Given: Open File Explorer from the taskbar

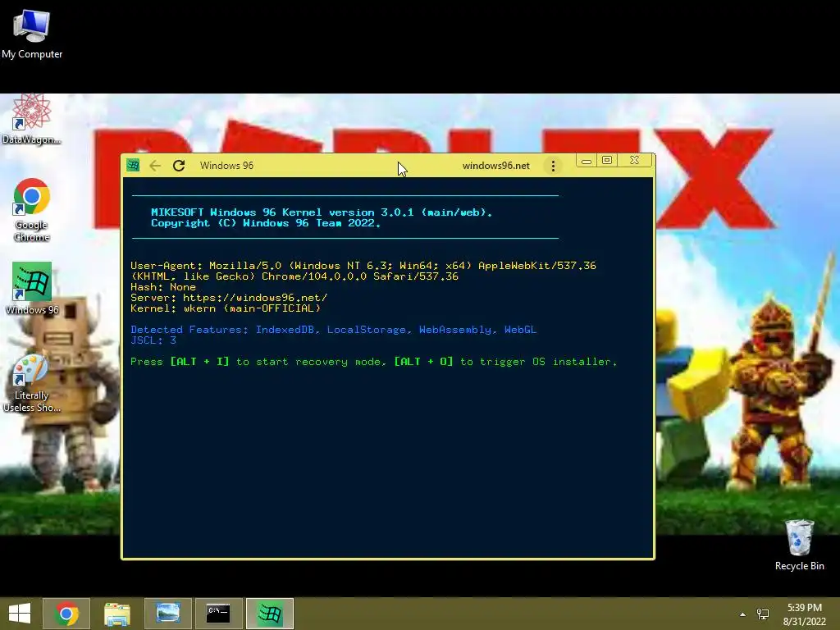Looking at the screenshot, I should (116, 614).
